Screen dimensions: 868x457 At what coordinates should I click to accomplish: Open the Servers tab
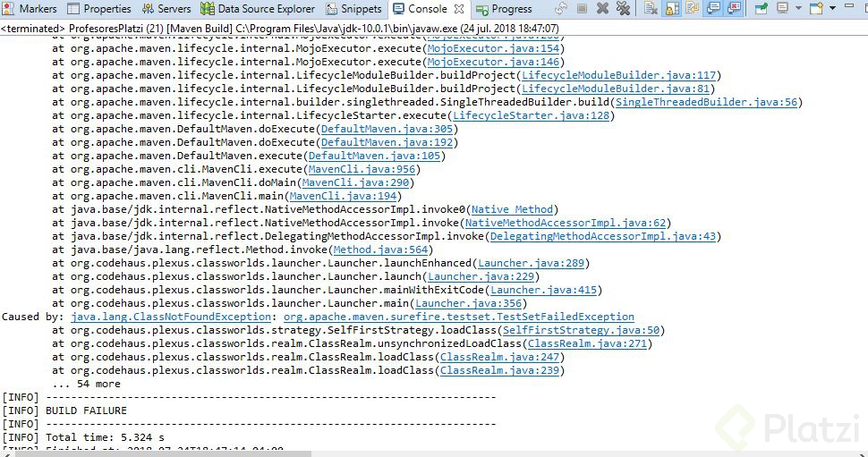(166, 9)
